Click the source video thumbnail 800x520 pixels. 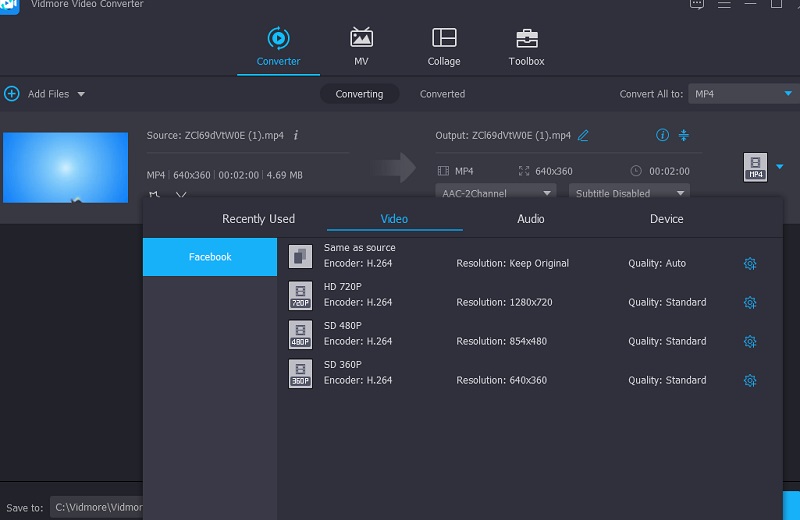pos(66,167)
